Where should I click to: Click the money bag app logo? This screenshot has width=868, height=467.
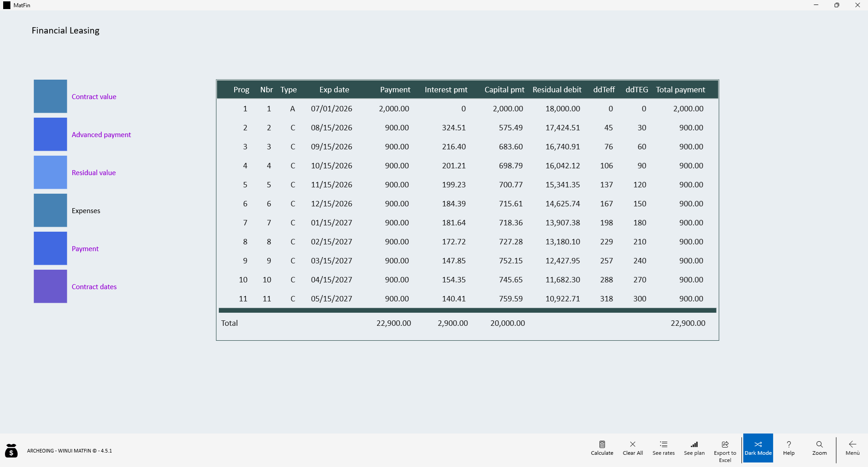(11, 450)
